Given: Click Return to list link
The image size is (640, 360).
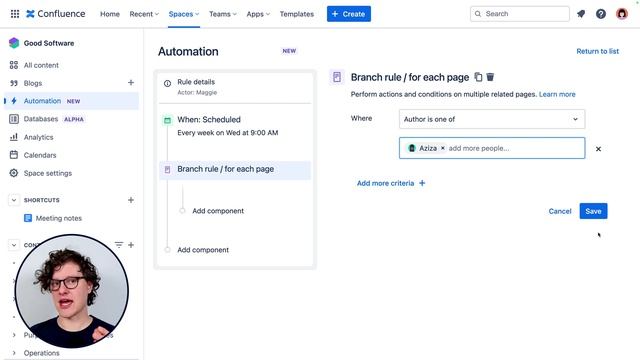Looking at the screenshot, I should pos(597,51).
